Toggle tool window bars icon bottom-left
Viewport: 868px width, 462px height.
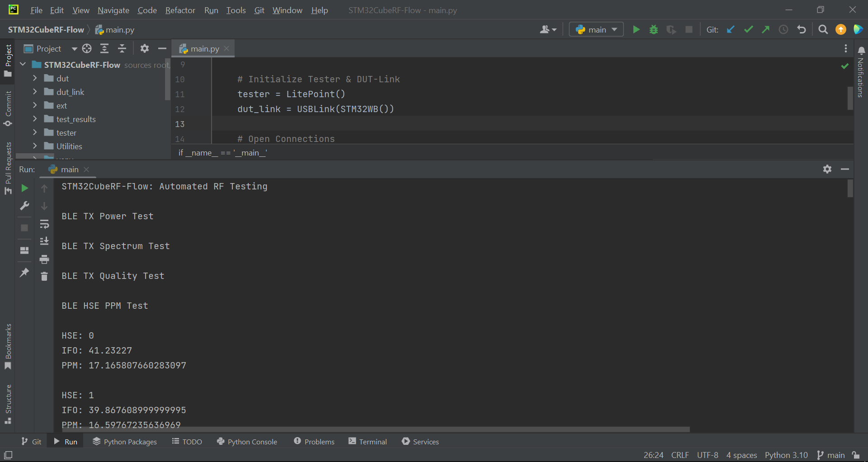(8, 455)
